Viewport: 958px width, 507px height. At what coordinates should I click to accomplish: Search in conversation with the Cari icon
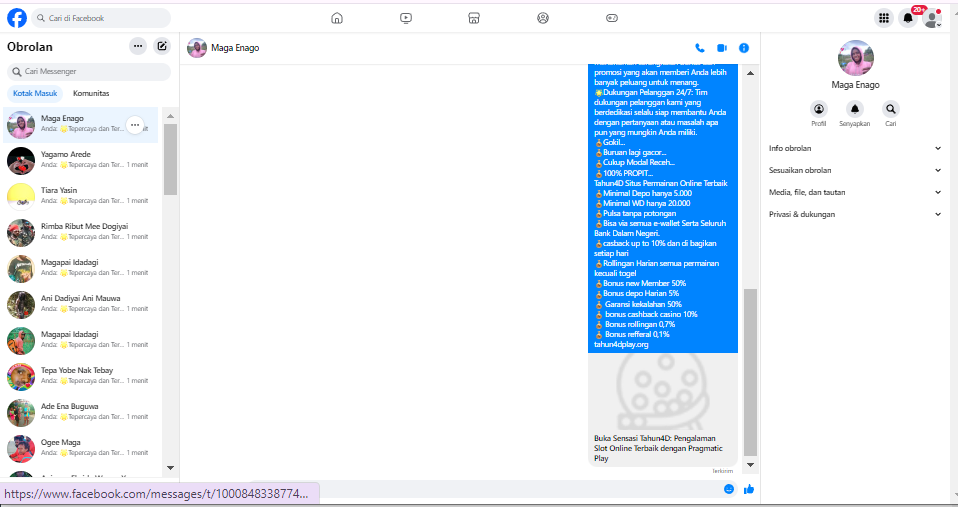pos(891,109)
